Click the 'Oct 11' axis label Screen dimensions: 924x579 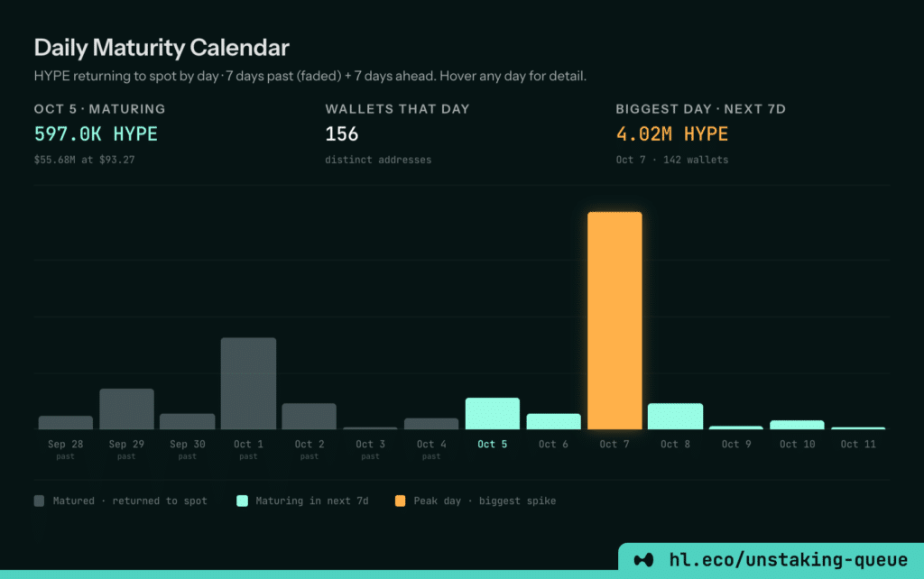point(858,444)
